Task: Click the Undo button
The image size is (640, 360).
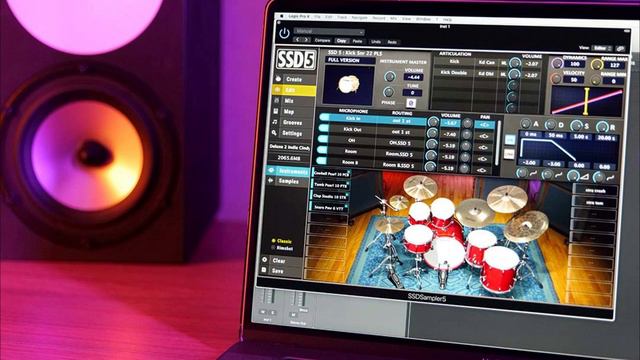Action: 376,42
